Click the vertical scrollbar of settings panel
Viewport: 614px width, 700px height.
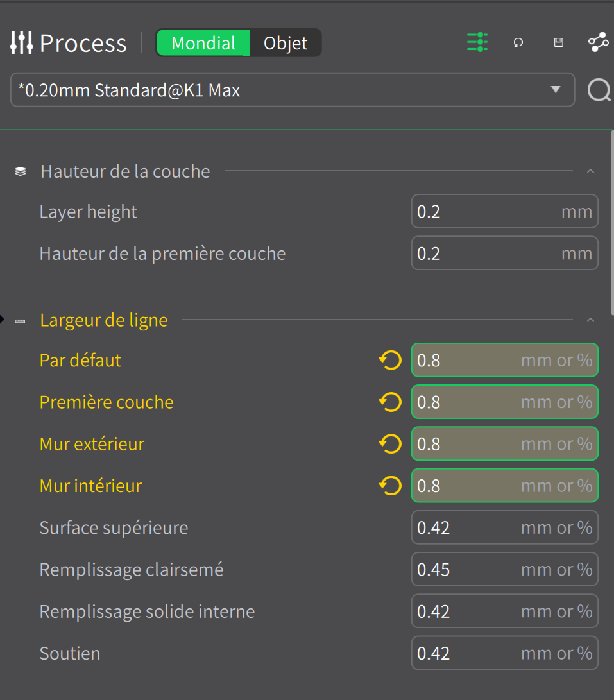612,223
